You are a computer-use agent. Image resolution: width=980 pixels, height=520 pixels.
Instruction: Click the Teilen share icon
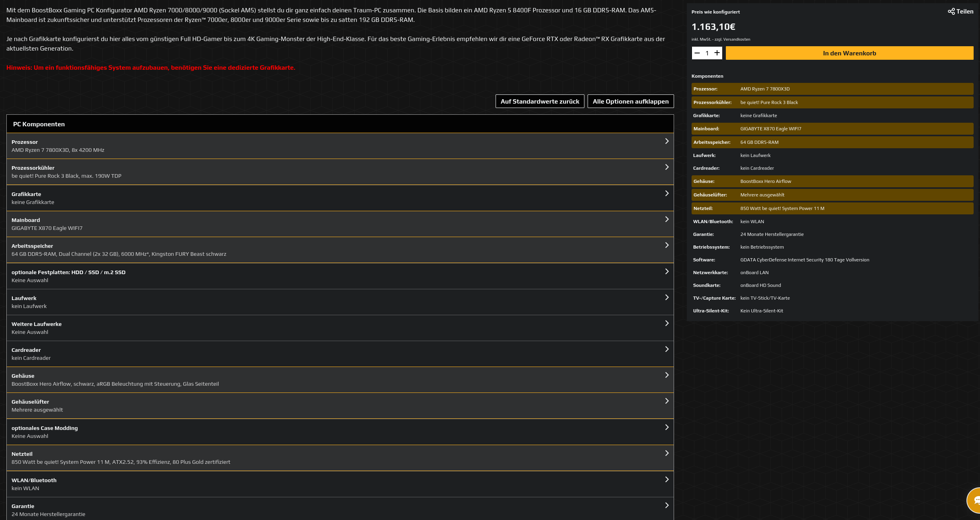(951, 12)
